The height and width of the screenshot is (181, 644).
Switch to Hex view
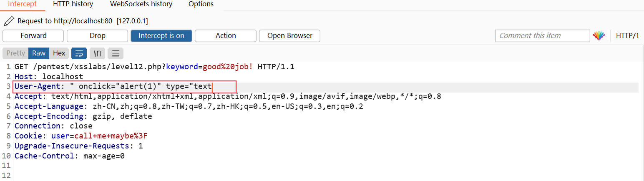[59, 53]
